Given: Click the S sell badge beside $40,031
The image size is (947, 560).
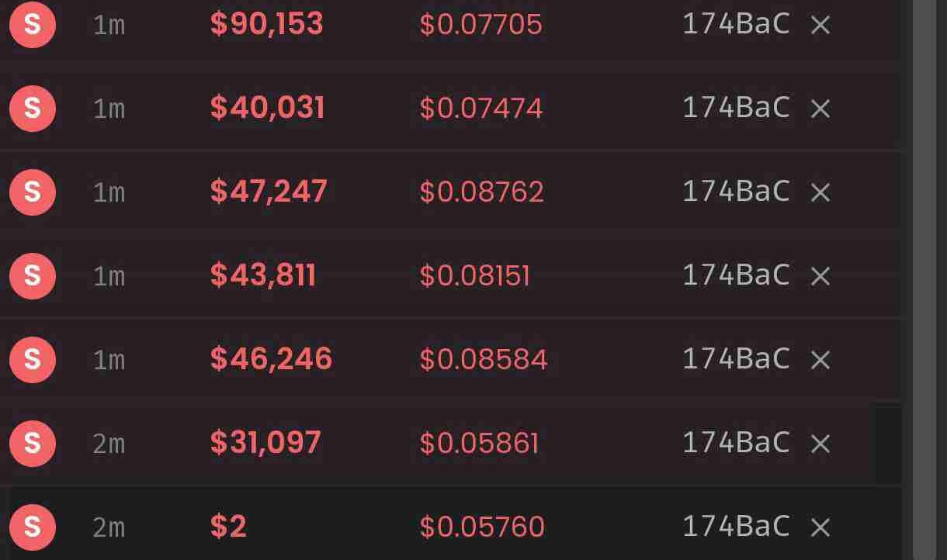Looking at the screenshot, I should (32, 109).
